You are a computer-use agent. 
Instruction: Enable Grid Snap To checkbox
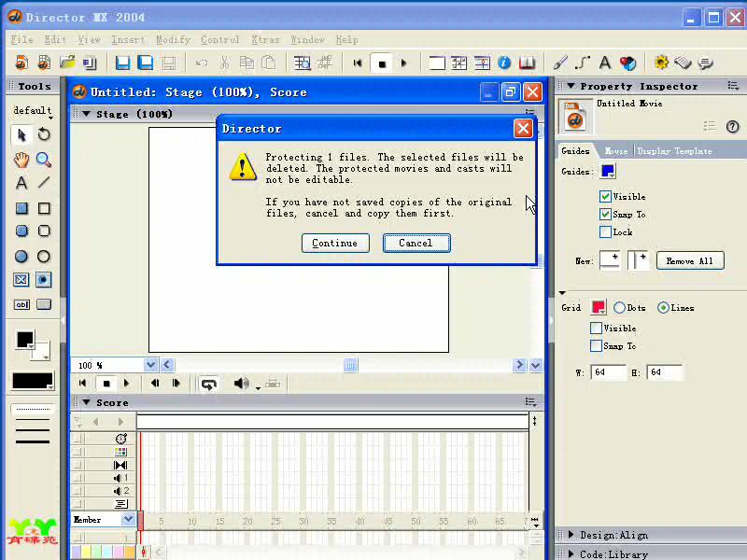tap(596, 345)
